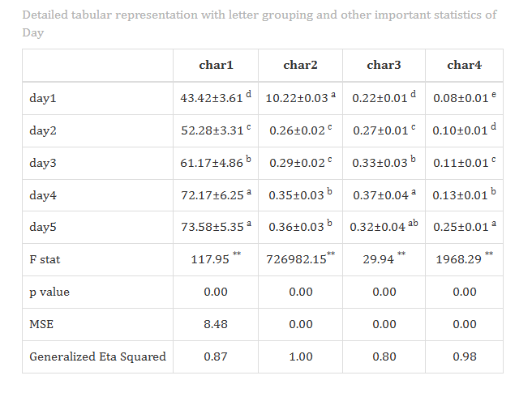Click the table caption text

pyautogui.click(x=260, y=23)
